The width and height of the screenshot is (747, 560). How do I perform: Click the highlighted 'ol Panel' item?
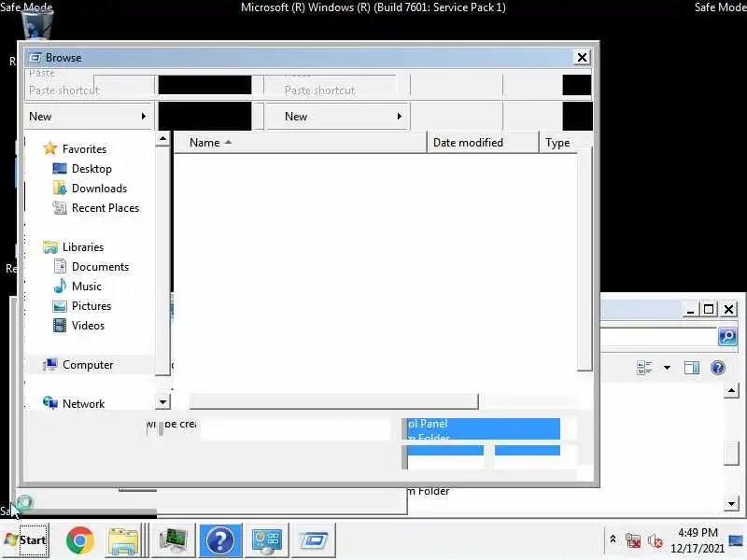point(483,424)
